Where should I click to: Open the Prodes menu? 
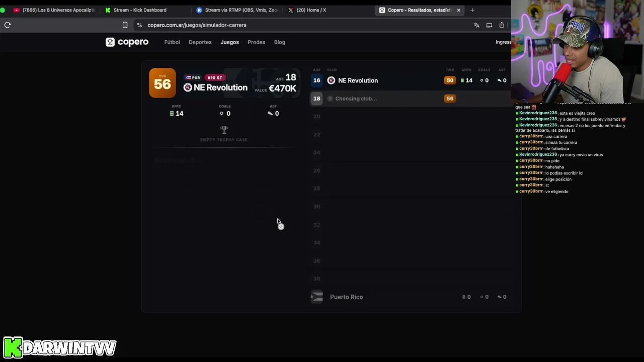pos(257,42)
